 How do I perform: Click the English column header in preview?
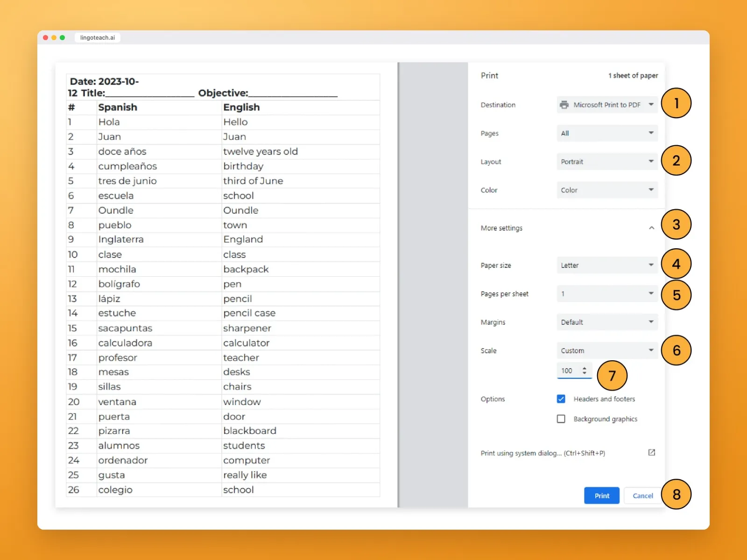tap(241, 107)
